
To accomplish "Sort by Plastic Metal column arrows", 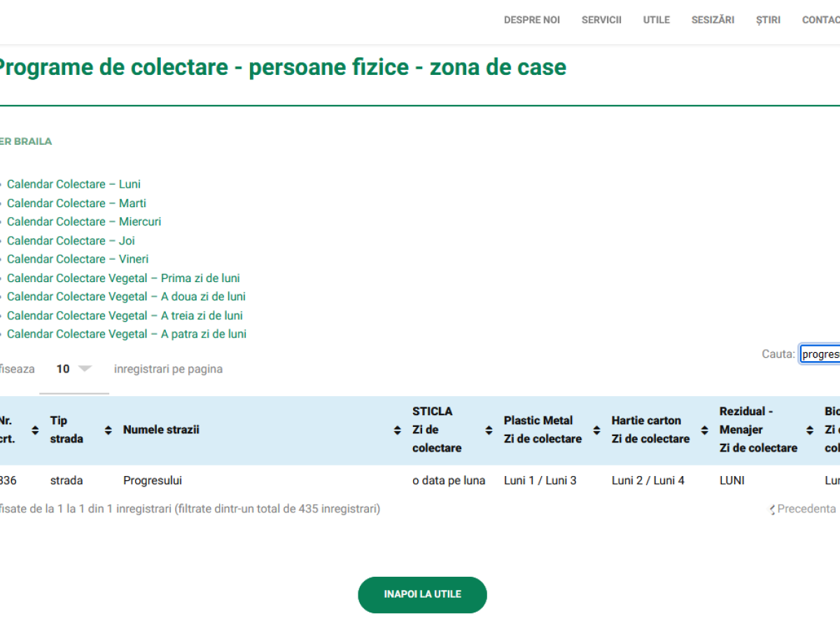I will tap(596, 430).
